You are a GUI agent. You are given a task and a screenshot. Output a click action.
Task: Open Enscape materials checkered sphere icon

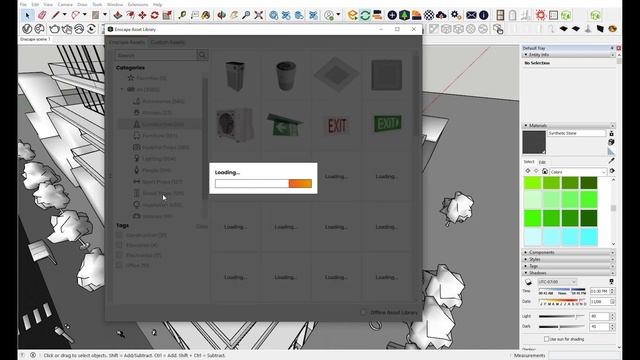(429, 16)
